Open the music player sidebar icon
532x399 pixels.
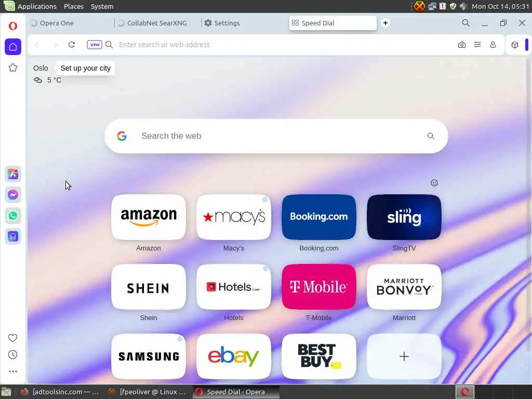click(x=13, y=236)
